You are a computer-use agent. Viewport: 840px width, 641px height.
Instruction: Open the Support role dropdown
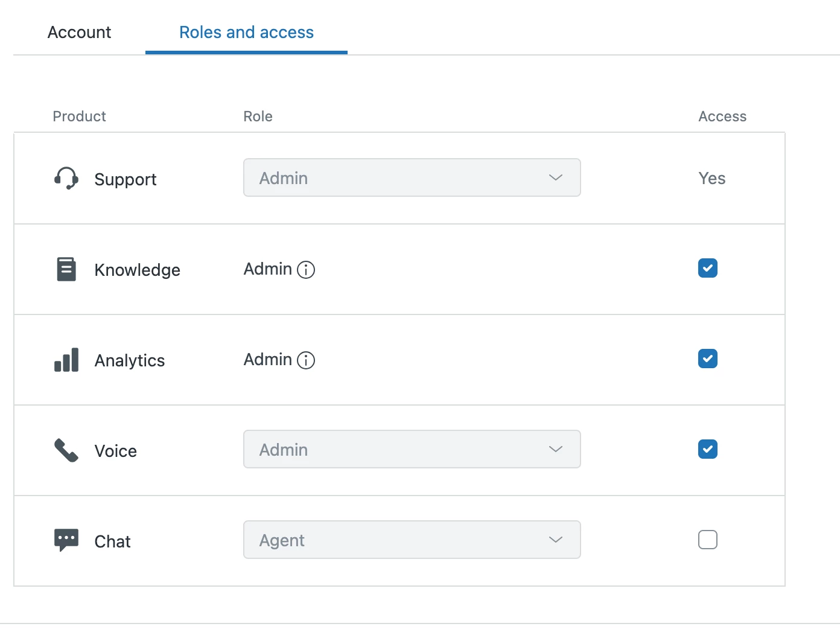tap(412, 177)
